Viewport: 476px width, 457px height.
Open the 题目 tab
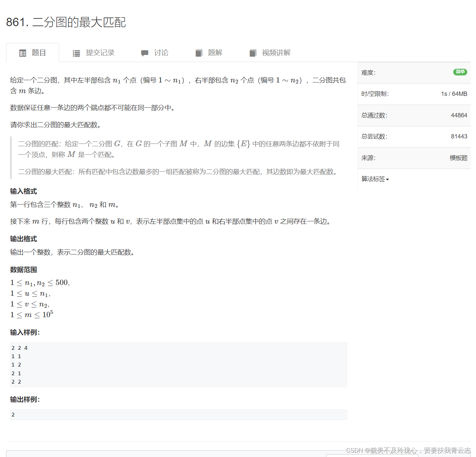[x=33, y=53]
